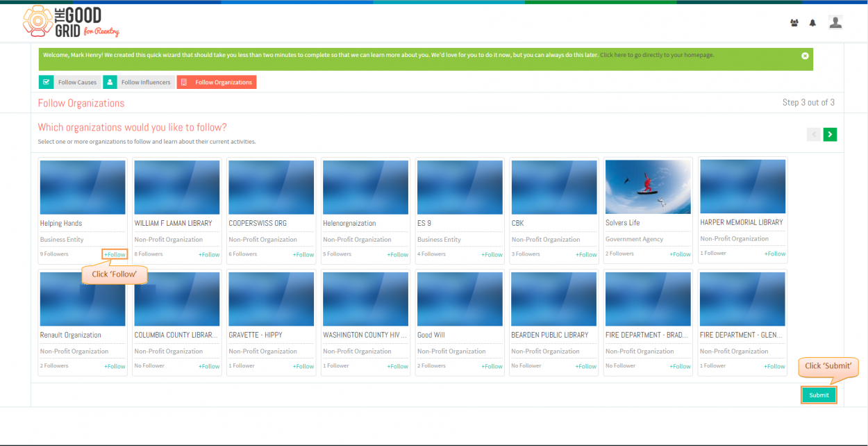This screenshot has height=446, width=868.
Task: Click the Follow Causes check icon
Action: pyautogui.click(x=46, y=82)
